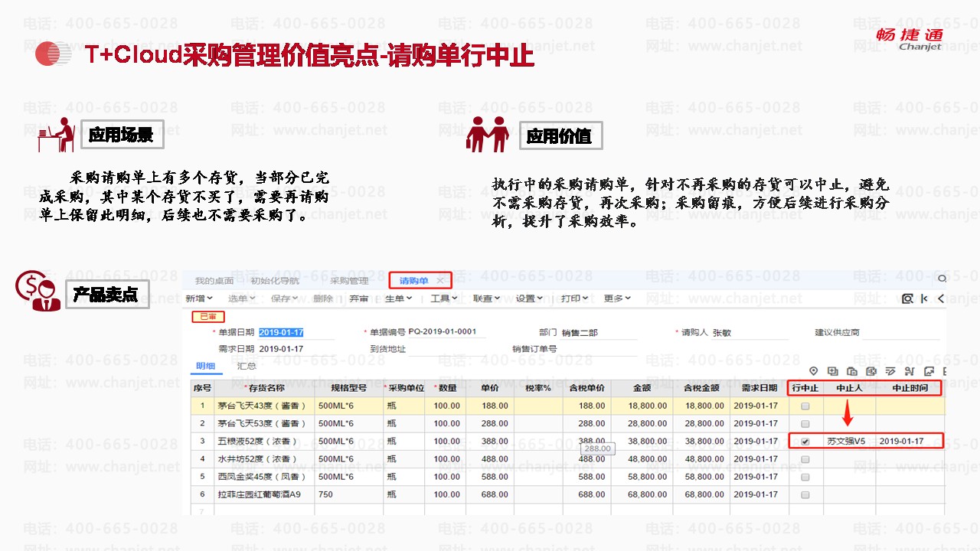This screenshot has height=551, width=980.
Task: Select the 汇总 tab
Action: pos(247,367)
